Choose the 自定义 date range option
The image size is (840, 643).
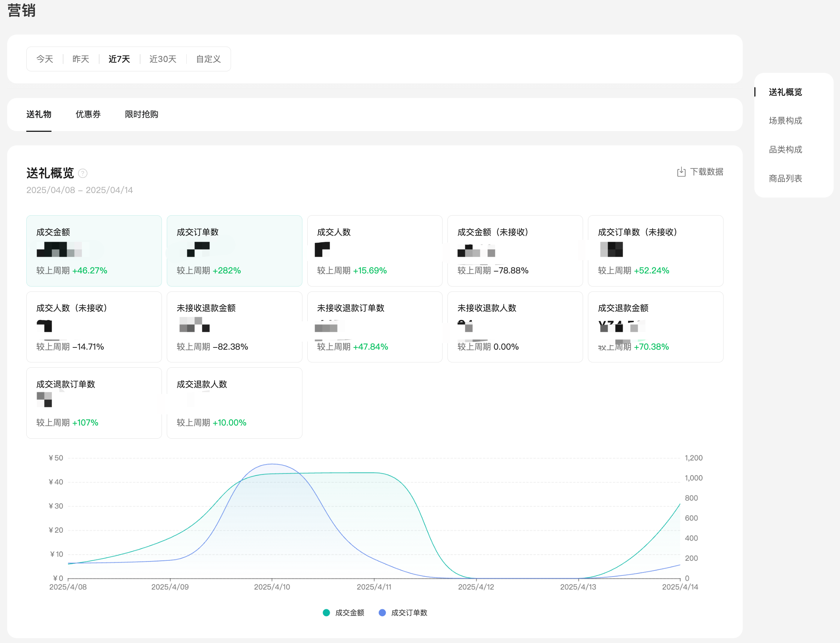pyautogui.click(x=208, y=59)
